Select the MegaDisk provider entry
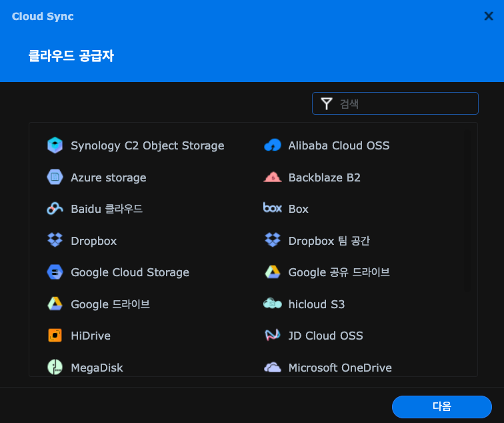 pyautogui.click(x=97, y=368)
